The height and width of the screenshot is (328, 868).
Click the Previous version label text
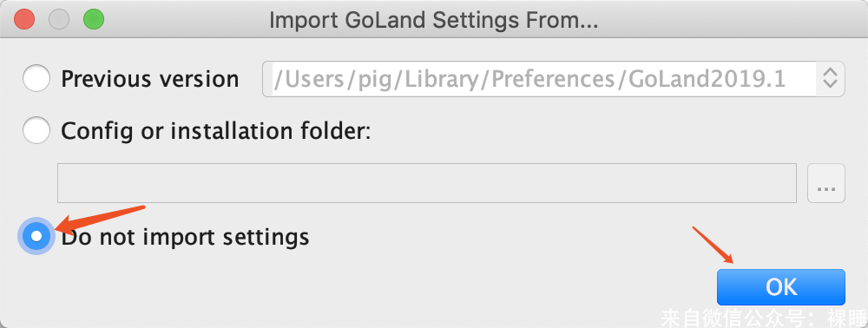click(149, 79)
